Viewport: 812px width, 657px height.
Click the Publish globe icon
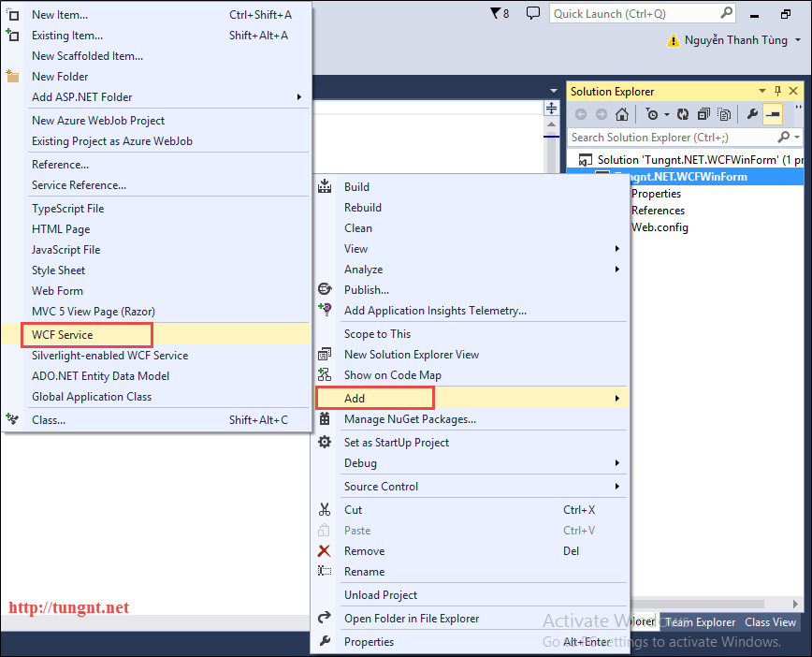click(325, 289)
